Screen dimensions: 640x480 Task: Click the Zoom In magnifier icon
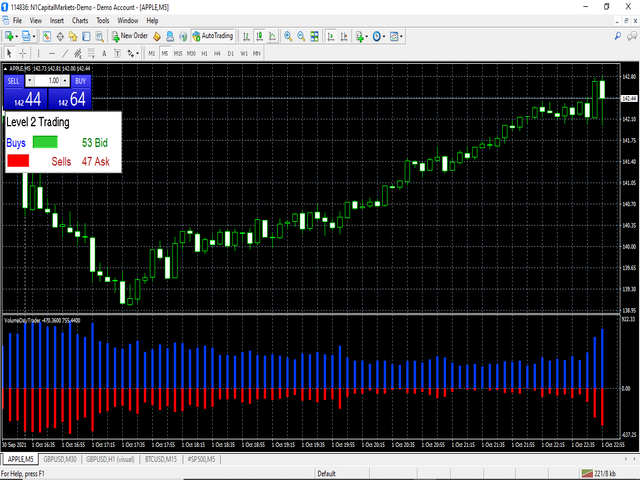pyautogui.click(x=288, y=36)
